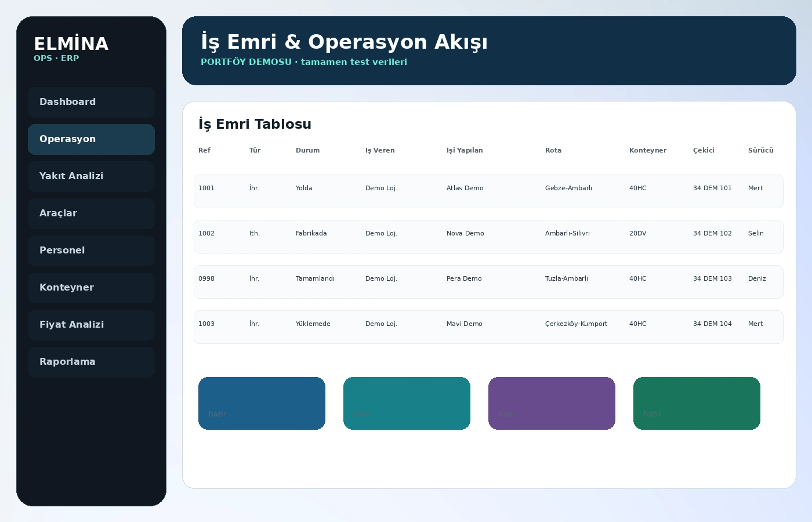This screenshot has height=522, width=812.
Task: Switch to Fiyat Analizi
Action: click(91, 325)
